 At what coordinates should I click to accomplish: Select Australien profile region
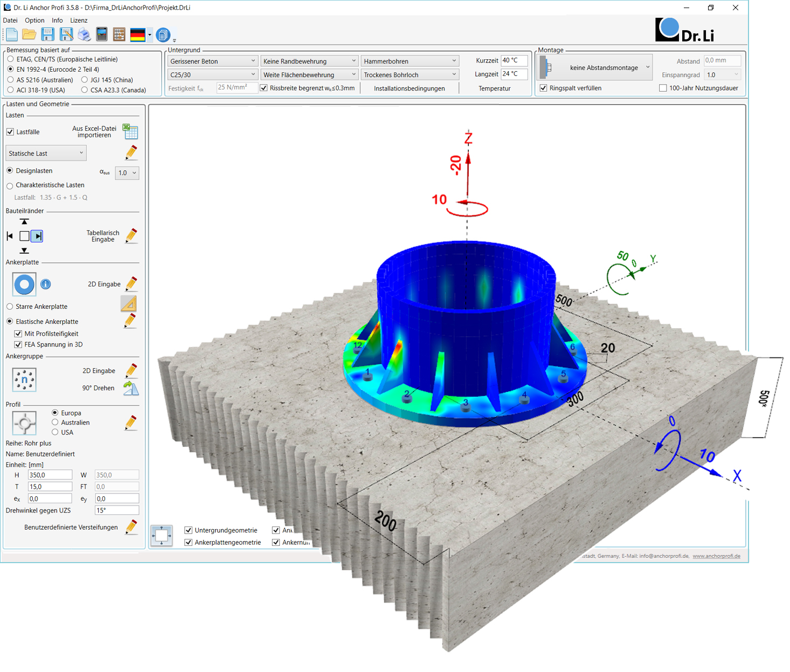pos(55,422)
